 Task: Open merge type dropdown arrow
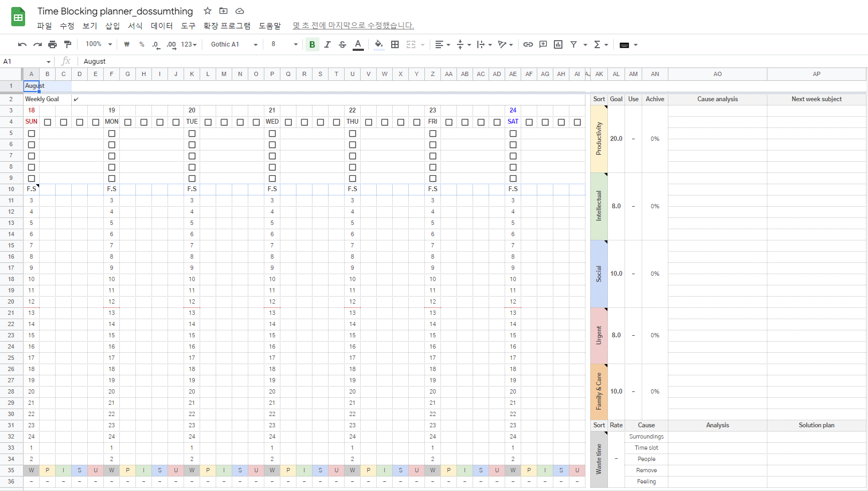[x=423, y=45]
